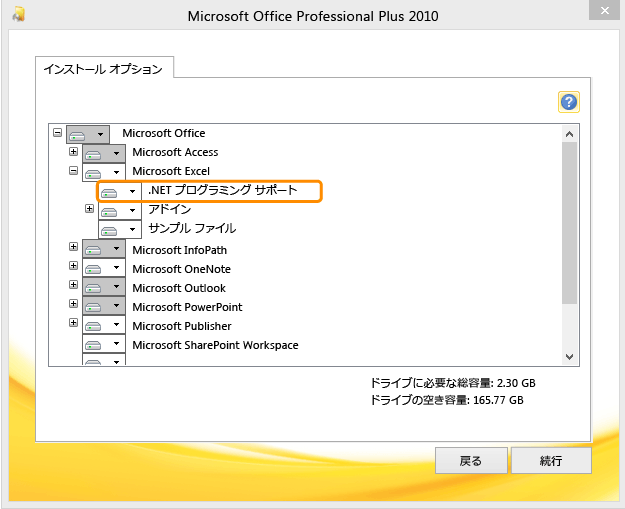625x509 pixels.
Task: Expand the Microsoft InfoPath node
Action: pyautogui.click(x=73, y=247)
